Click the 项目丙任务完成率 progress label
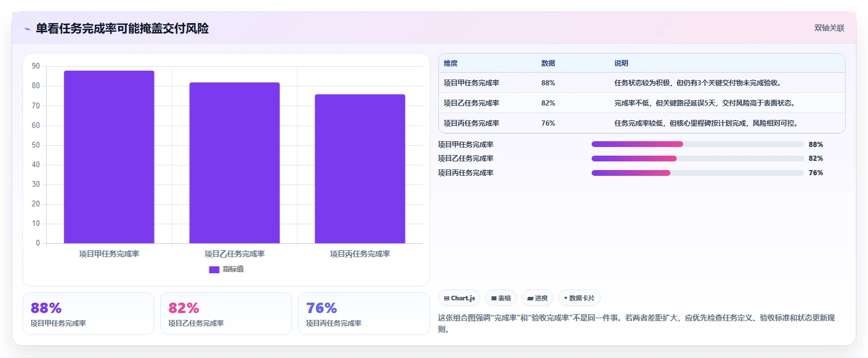The width and height of the screenshot is (868, 358). [465, 173]
